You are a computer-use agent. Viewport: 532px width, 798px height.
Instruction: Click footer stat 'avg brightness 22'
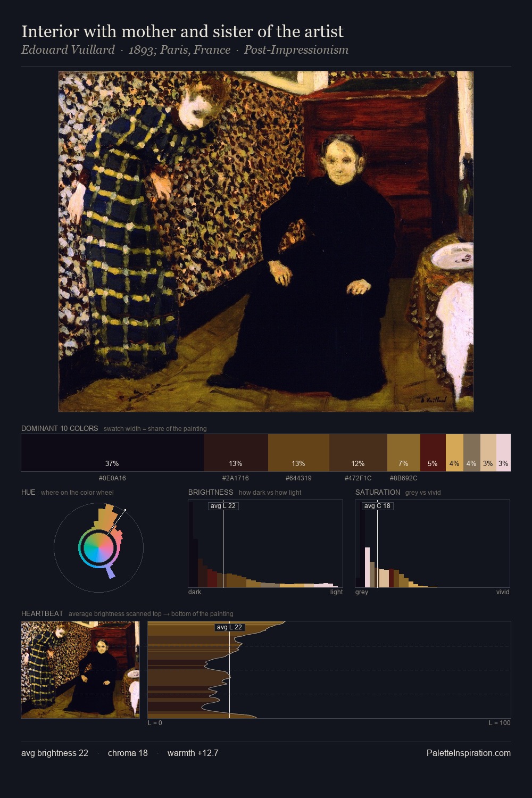(55, 753)
